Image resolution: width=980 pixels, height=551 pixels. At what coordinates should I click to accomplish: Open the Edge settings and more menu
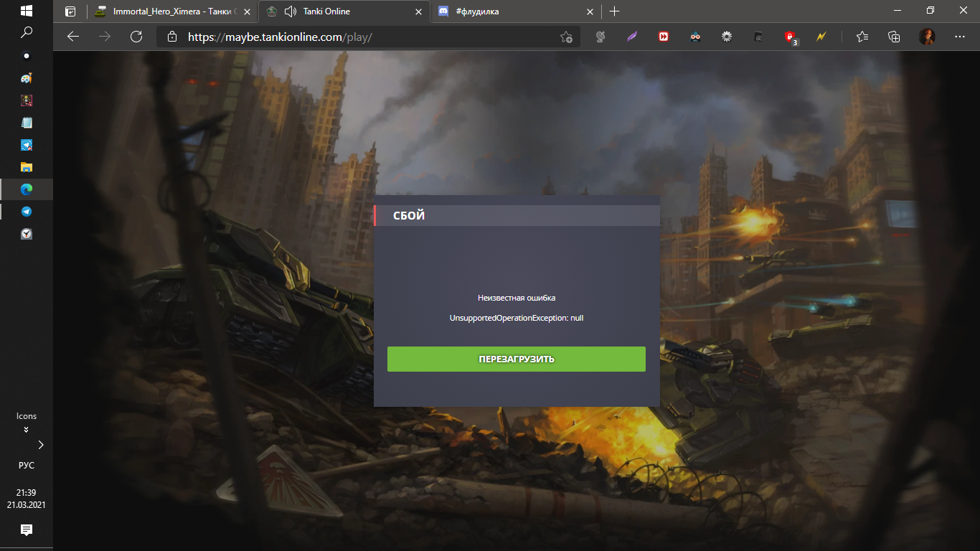tap(960, 37)
